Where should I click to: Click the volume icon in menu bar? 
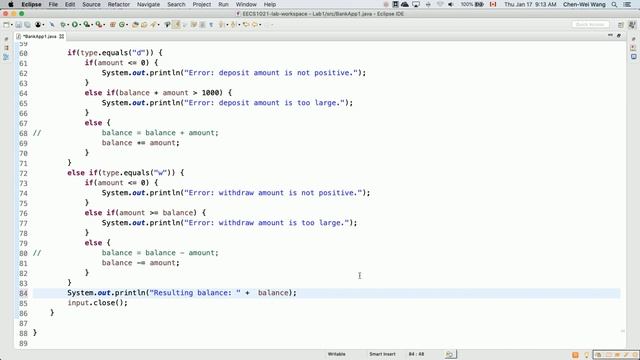pyautogui.click(x=451, y=4)
